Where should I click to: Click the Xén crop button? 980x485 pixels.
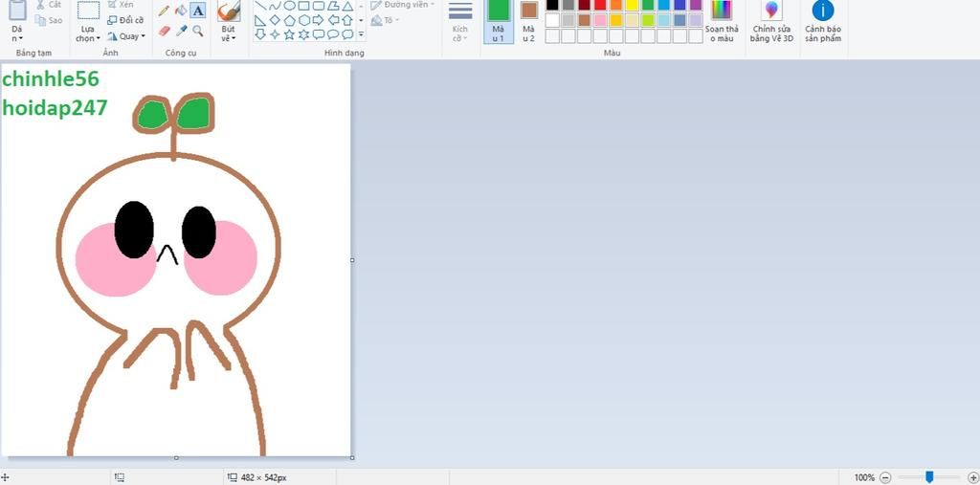(x=121, y=5)
